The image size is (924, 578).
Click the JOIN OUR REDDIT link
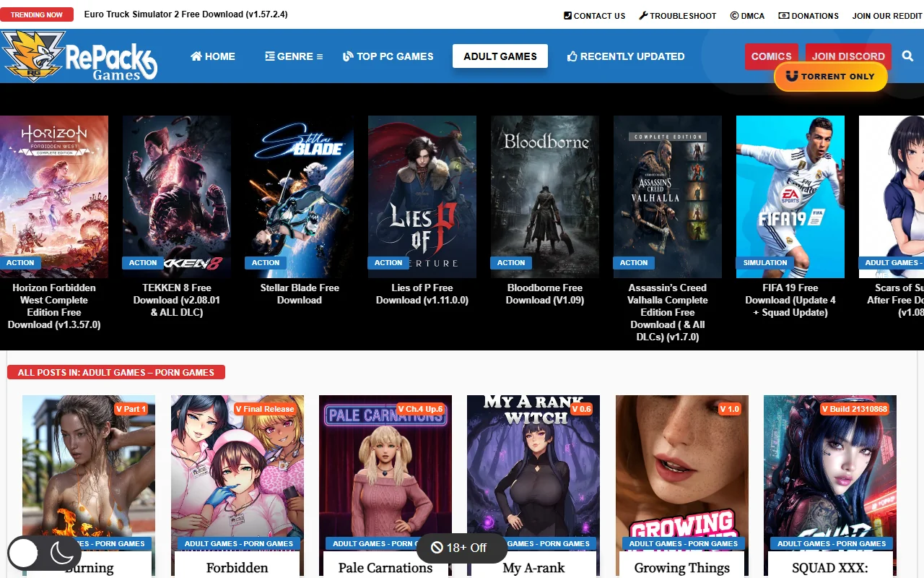[x=887, y=15]
